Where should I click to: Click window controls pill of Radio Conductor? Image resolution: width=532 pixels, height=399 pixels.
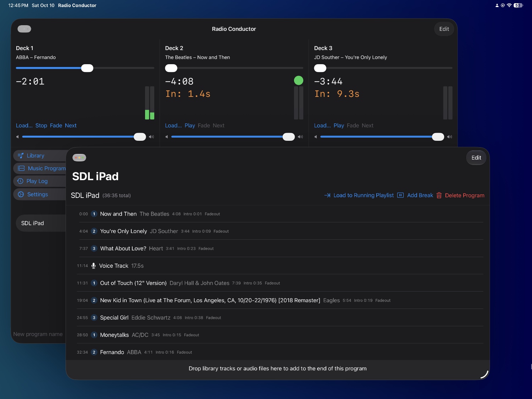point(24,29)
